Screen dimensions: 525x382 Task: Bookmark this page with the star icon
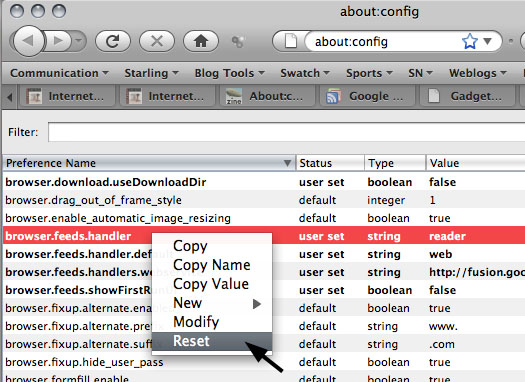pos(469,41)
